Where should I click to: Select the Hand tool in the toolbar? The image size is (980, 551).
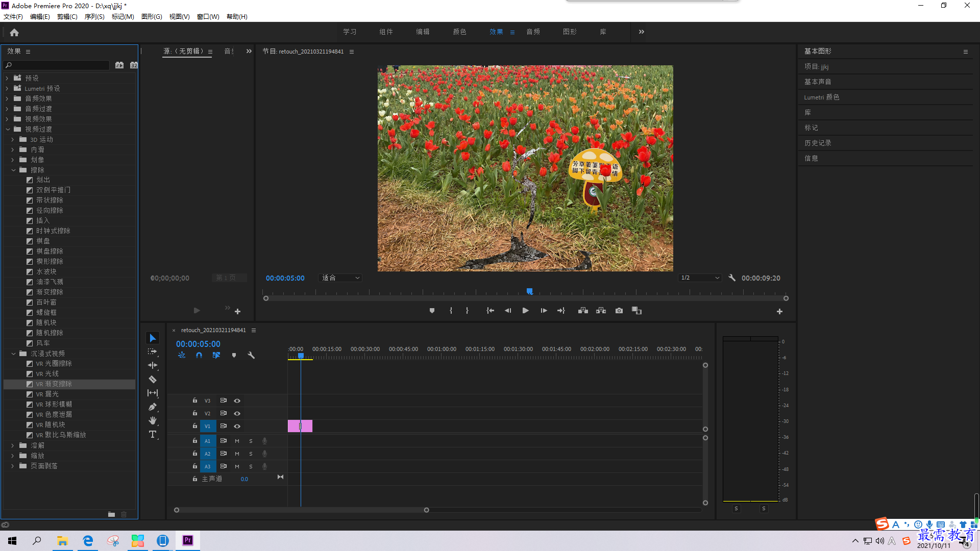coord(152,420)
